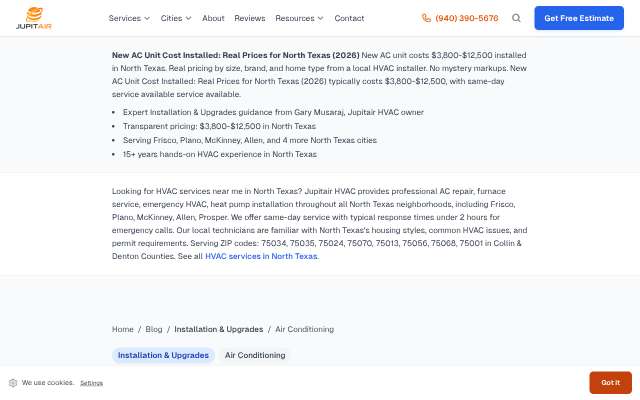Go to Blog in the breadcrumb
Screen dimensions: 640x400
coord(154,329)
